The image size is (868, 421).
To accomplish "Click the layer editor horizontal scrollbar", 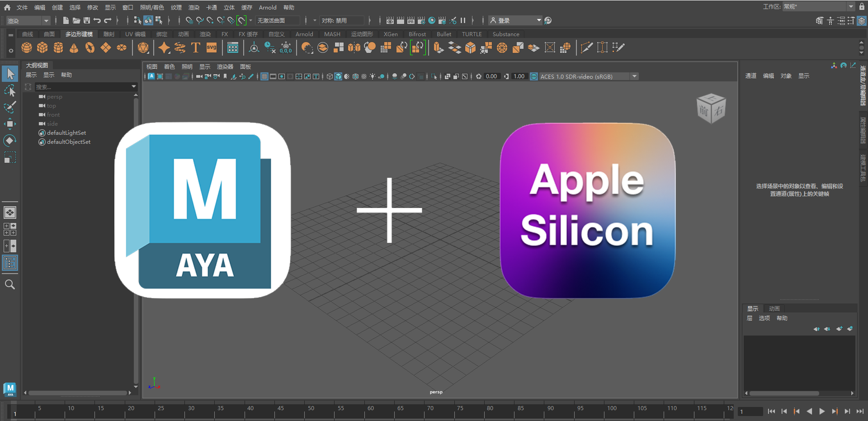I will pyautogui.click(x=784, y=393).
